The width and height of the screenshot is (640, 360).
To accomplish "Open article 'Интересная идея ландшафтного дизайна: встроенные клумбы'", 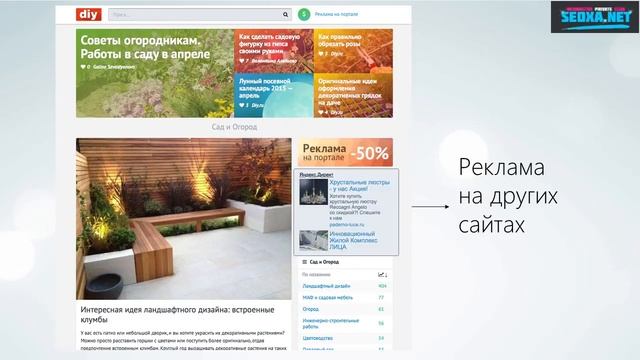I will 178,315.
